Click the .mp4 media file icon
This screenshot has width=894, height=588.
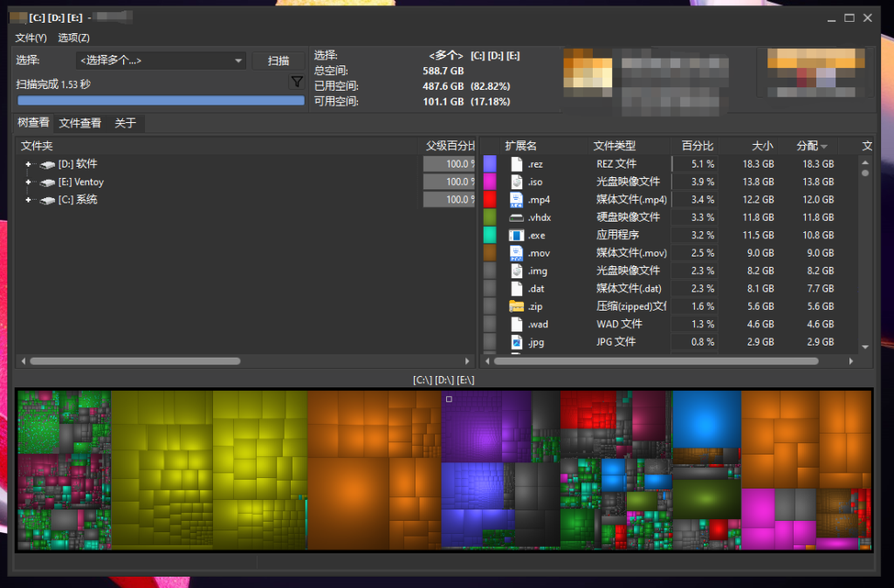coord(516,200)
